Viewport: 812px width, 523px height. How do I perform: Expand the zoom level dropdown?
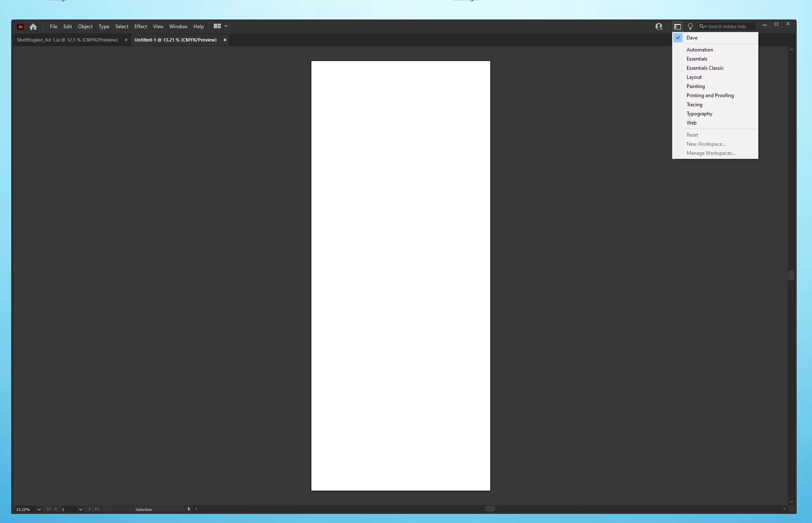point(39,509)
